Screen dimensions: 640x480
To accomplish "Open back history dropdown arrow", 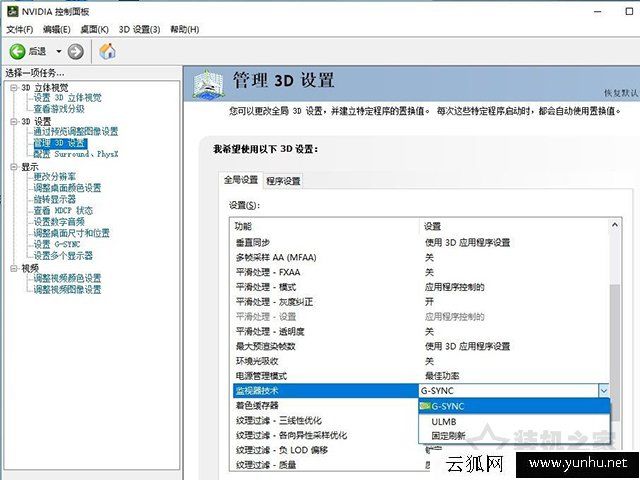I will click(59, 51).
